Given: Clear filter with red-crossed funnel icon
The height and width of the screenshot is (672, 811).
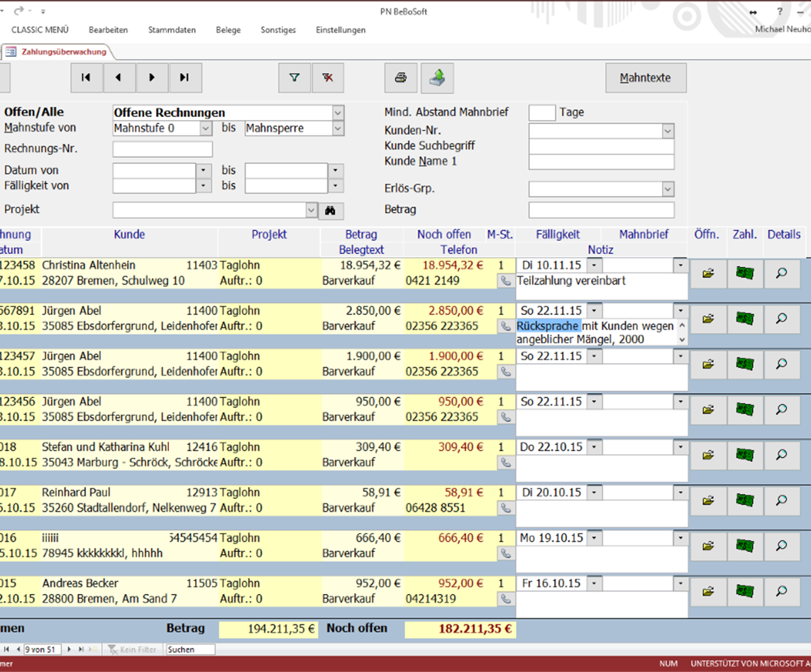Looking at the screenshot, I should click(327, 78).
